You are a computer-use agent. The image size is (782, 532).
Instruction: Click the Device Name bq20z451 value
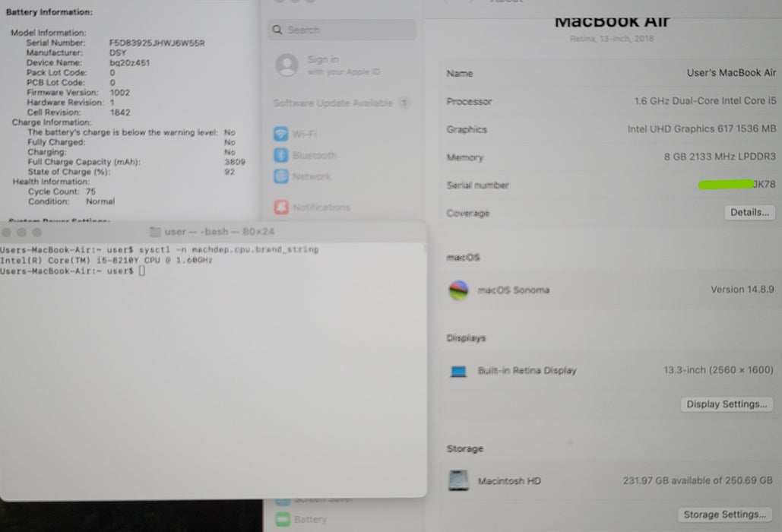130,63
